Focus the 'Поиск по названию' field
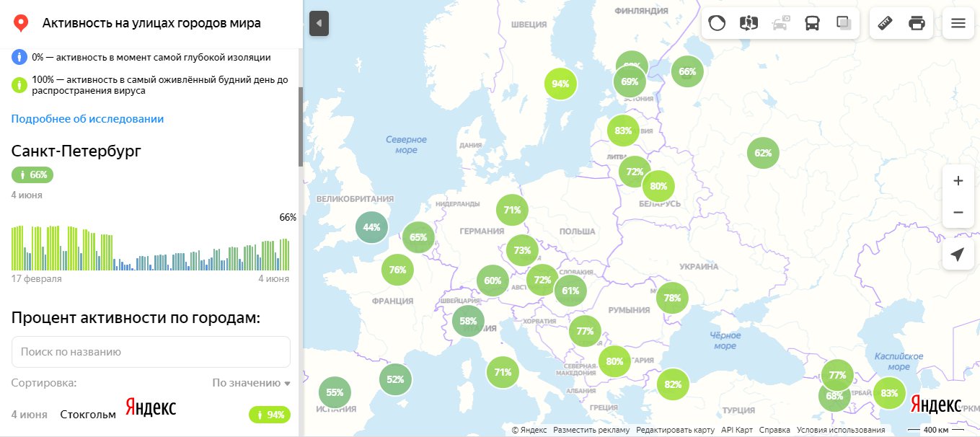The width and height of the screenshot is (980, 437). 151,352
